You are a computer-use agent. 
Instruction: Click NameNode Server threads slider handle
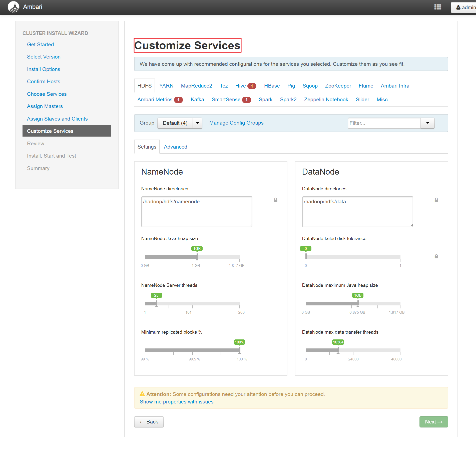[157, 304]
